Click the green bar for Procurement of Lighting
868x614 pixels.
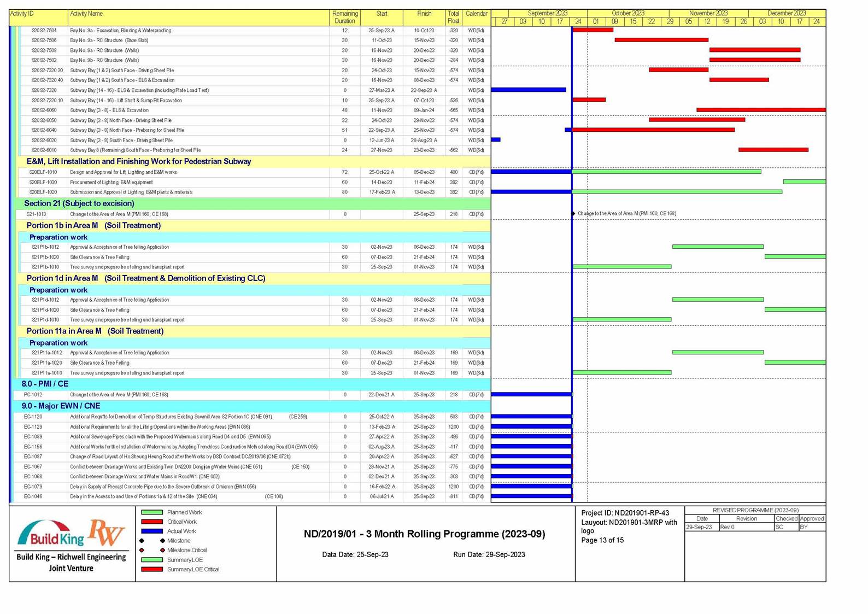pos(804,182)
